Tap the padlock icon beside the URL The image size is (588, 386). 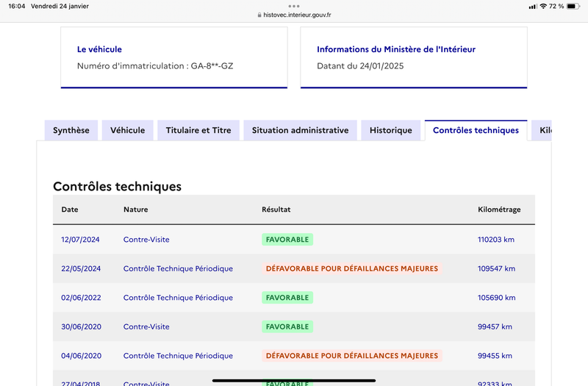pyautogui.click(x=259, y=15)
